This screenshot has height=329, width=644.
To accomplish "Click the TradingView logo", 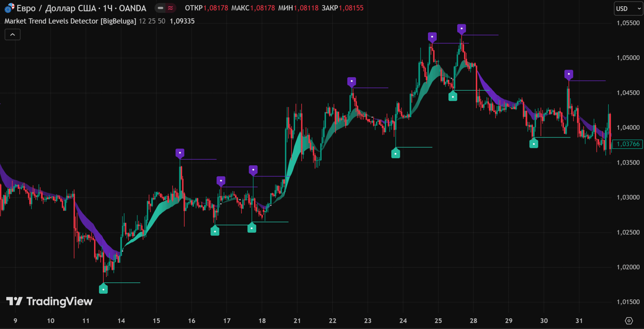I will (x=49, y=301).
